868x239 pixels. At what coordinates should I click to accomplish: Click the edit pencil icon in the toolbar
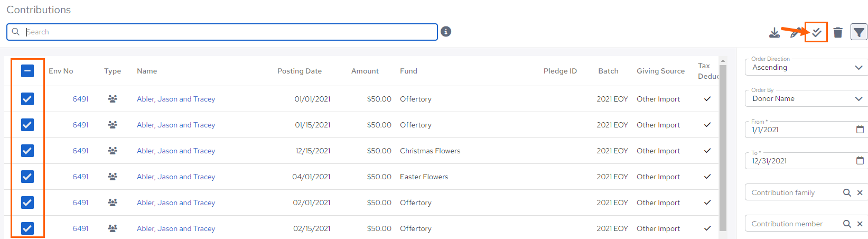pos(794,33)
